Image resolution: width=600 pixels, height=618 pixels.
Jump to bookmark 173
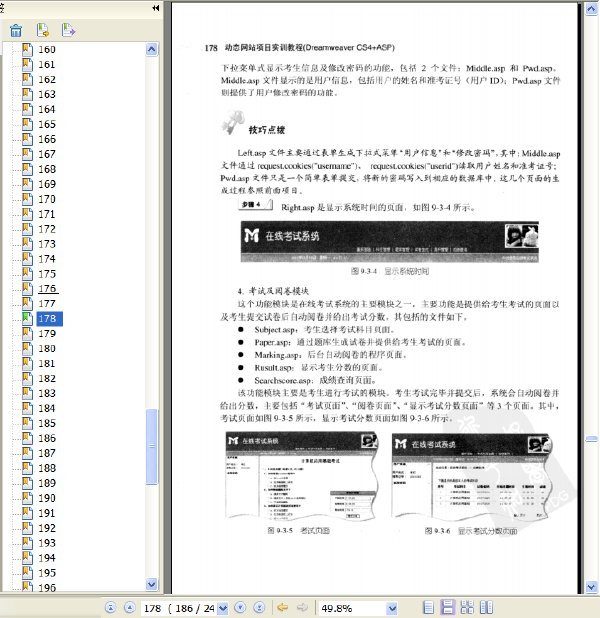pos(47,244)
